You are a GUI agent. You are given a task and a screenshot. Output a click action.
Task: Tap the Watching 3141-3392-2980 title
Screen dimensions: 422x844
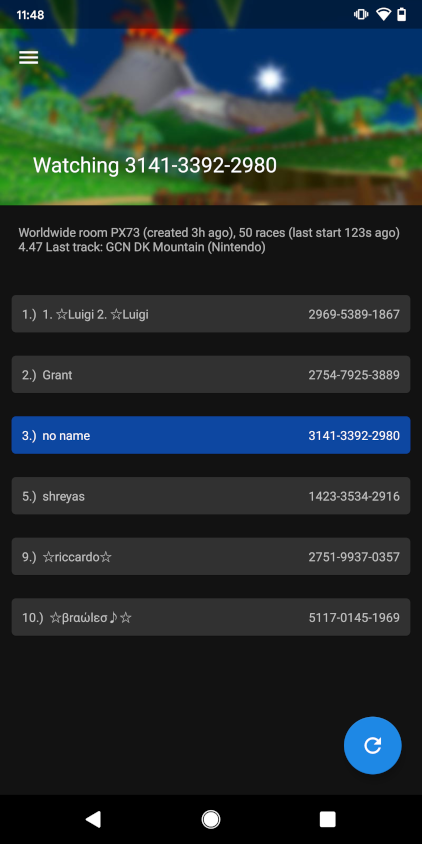[x=155, y=165]
